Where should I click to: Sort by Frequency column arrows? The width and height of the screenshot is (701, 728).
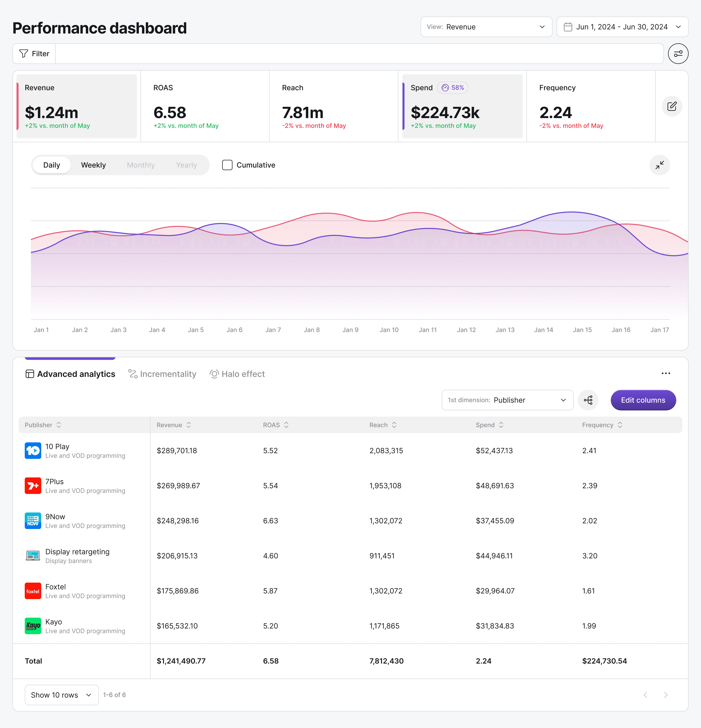[620, 425]
